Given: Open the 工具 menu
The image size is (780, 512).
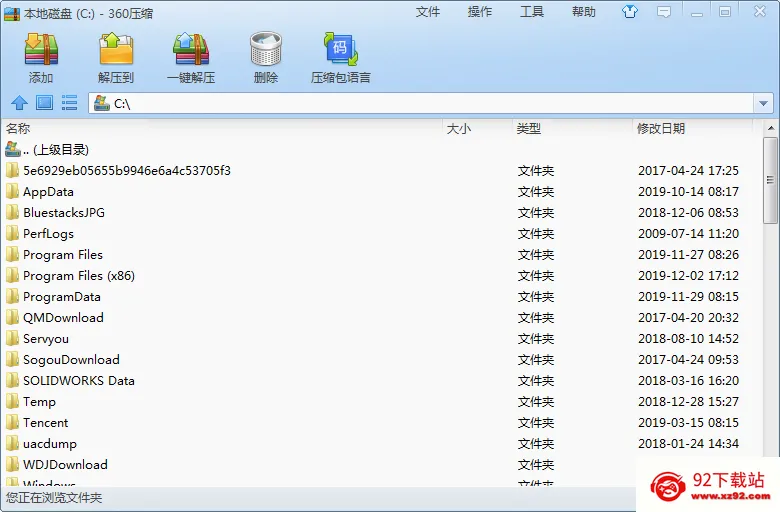Looking at the screenshot, I should point(532,12).
